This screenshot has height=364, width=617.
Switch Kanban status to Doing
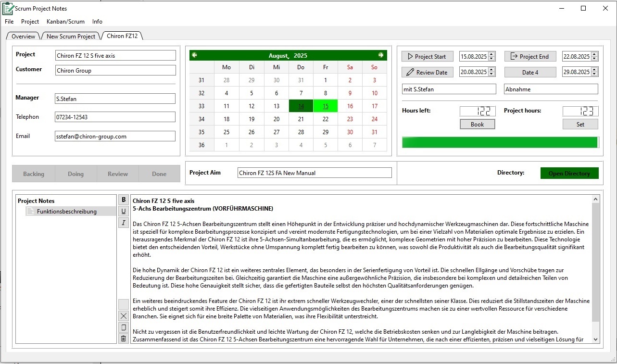click(x=76, y=174)
